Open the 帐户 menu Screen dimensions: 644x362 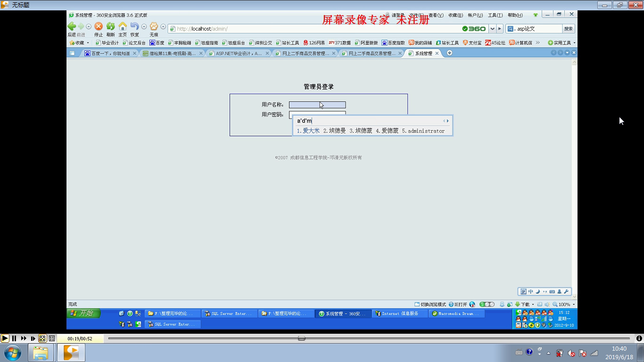click(x=475, y=15)
